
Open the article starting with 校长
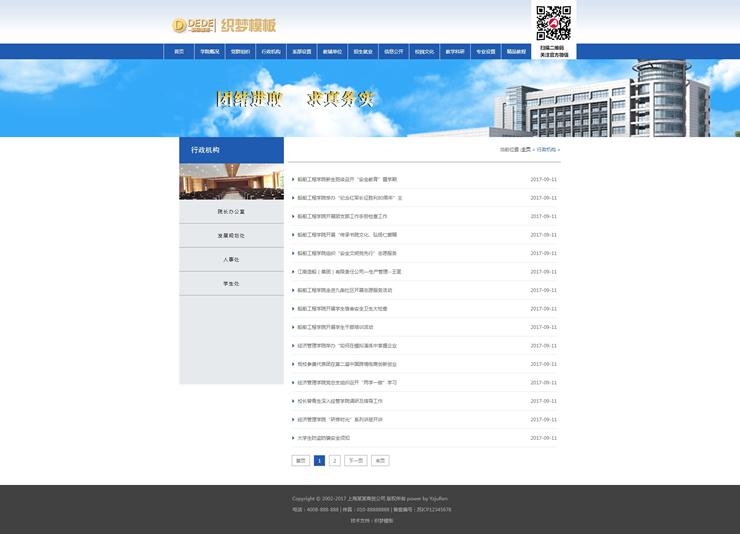coord(340,401)
